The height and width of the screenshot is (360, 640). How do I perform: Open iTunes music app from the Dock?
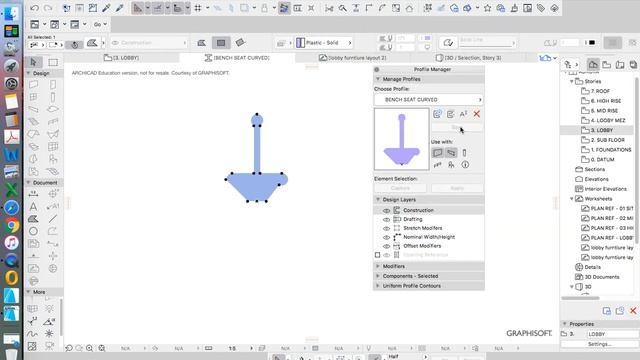(11, 242)
